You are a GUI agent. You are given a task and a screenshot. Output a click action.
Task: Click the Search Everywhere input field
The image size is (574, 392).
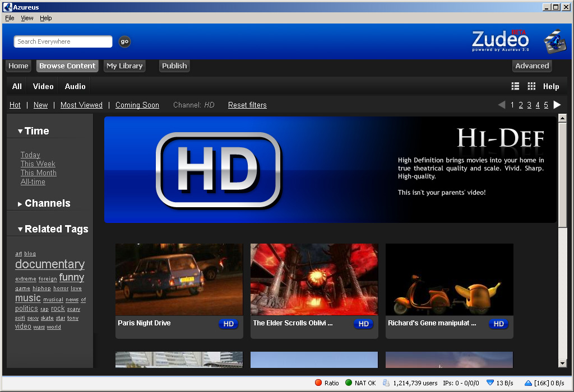coord(63,41)
